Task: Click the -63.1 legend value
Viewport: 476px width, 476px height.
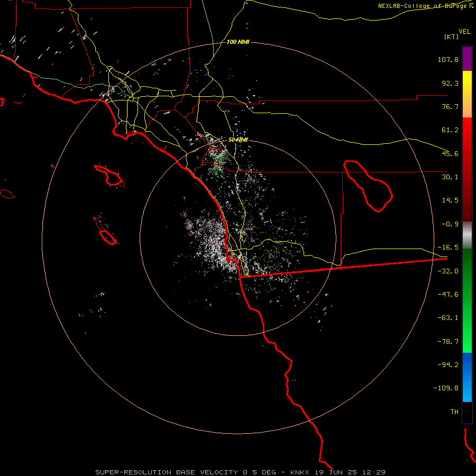Action: [x=448, y=318]
